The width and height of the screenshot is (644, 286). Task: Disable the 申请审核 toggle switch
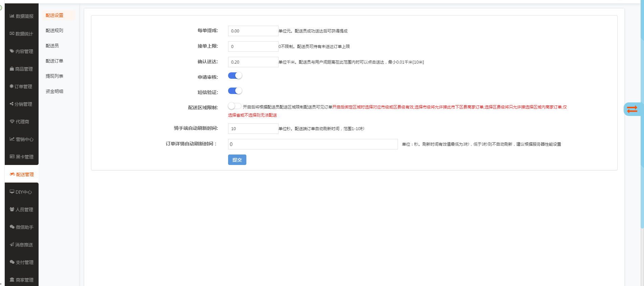[235, 76]
